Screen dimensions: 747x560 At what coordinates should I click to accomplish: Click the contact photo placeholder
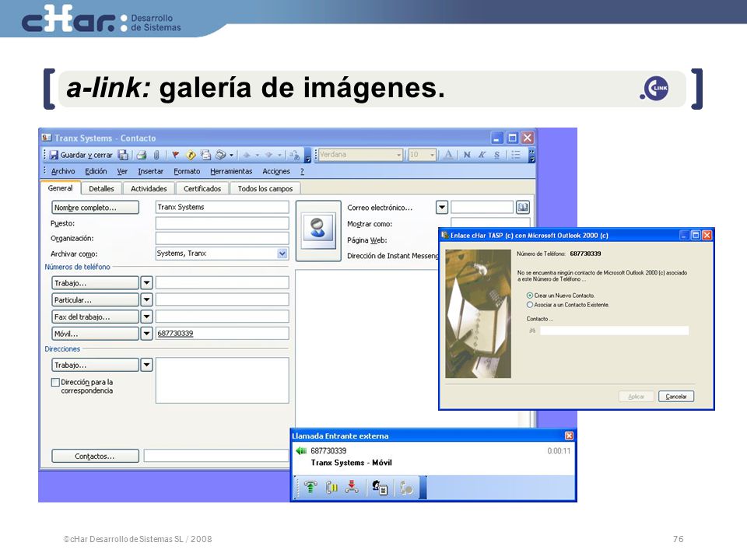click(317, 230)
